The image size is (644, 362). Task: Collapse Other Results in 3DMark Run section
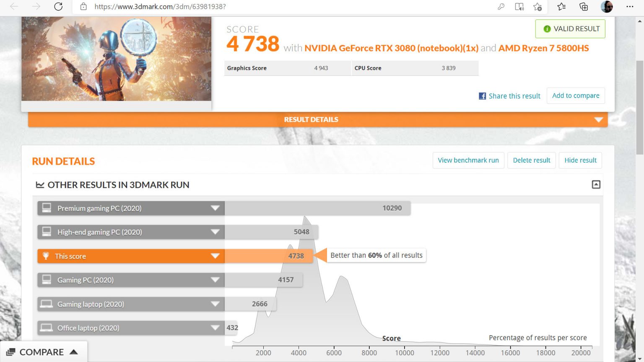[596, 184]
